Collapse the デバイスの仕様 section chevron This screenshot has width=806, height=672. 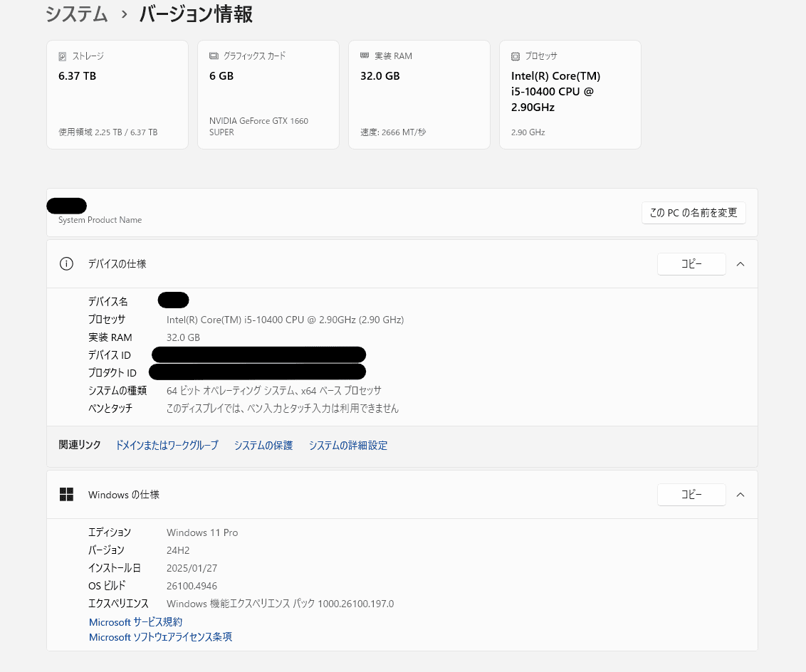[x=740, y=264]
